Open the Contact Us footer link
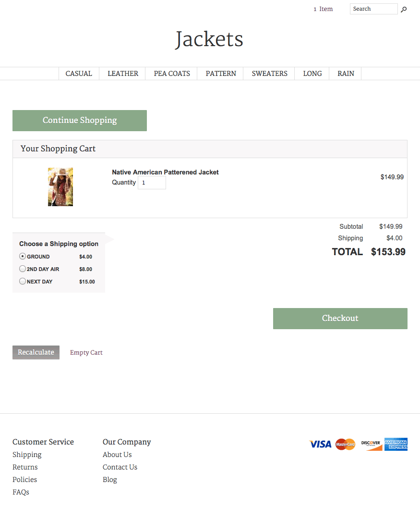This screenshot has width=420, height=519. point(120,467)
